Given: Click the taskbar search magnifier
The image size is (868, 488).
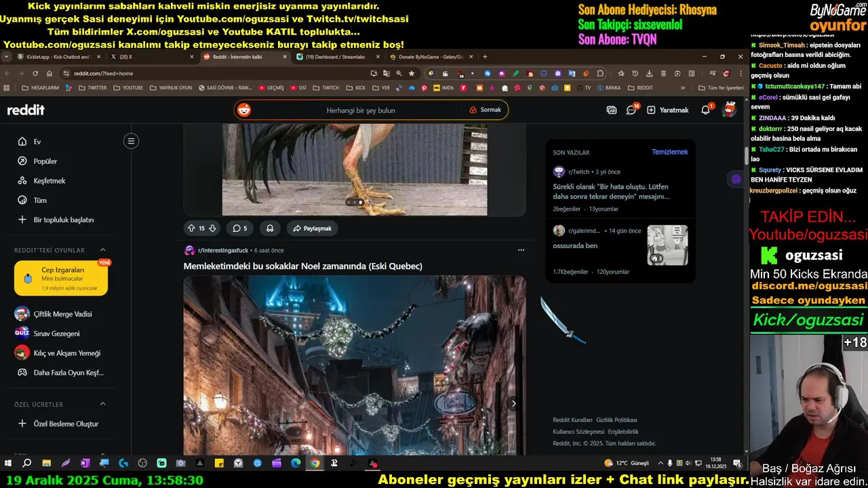Looking at the screenshot, I should coord(27,463).
